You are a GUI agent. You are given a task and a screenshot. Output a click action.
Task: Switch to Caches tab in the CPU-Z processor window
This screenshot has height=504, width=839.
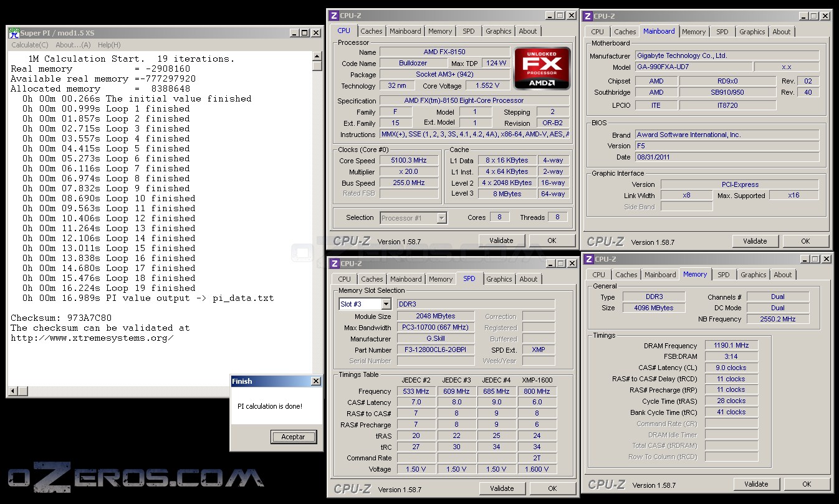click(372, 31)
